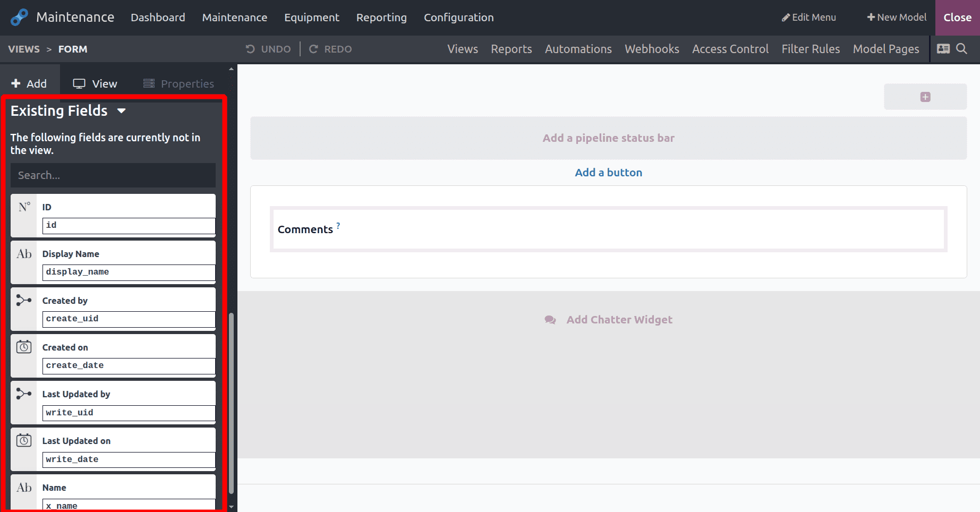Switch to the Automations section

[578, 49]
